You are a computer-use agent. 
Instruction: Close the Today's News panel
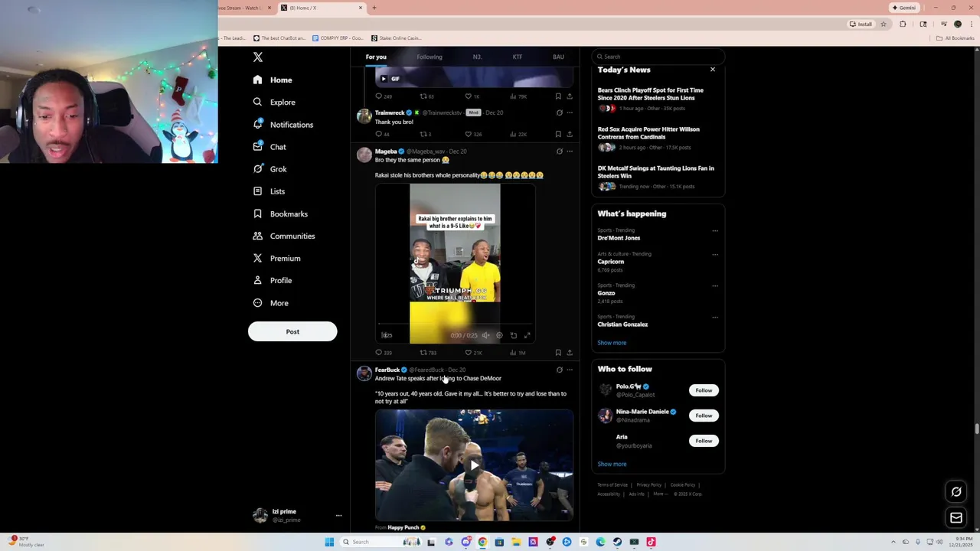[x=713, y=70]
